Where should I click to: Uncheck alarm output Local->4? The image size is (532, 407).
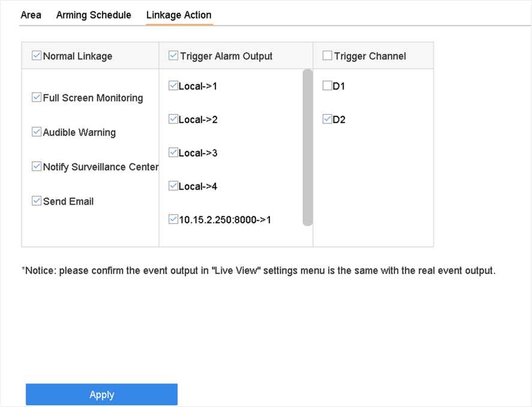click(174, 187)
